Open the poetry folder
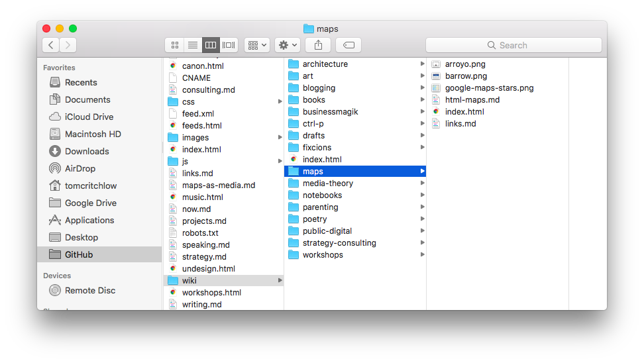The width and height of the screenshot is (644, 363). [x=355, y=219]
